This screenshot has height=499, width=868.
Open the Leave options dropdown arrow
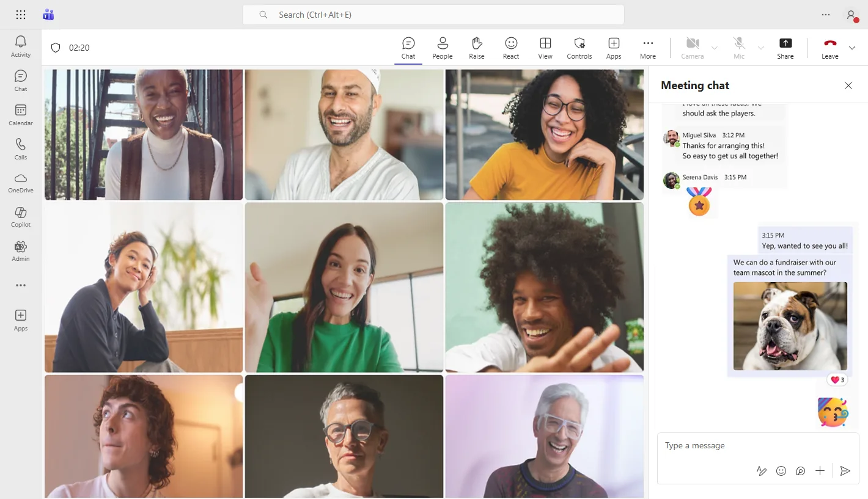click(x=852, y=48)
